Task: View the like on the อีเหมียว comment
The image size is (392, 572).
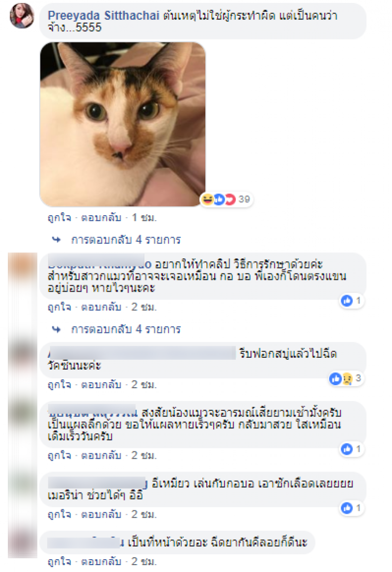Action: pyautogui.click(x=351, y=508)
